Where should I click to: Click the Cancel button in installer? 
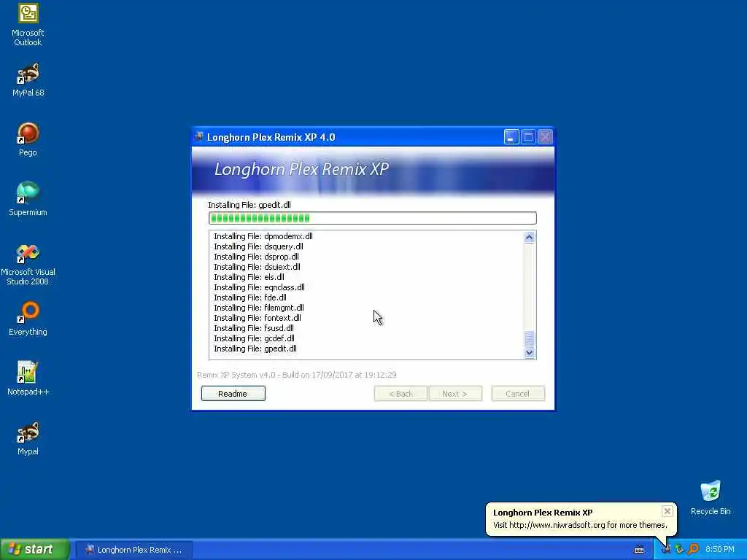pos(518,393)
